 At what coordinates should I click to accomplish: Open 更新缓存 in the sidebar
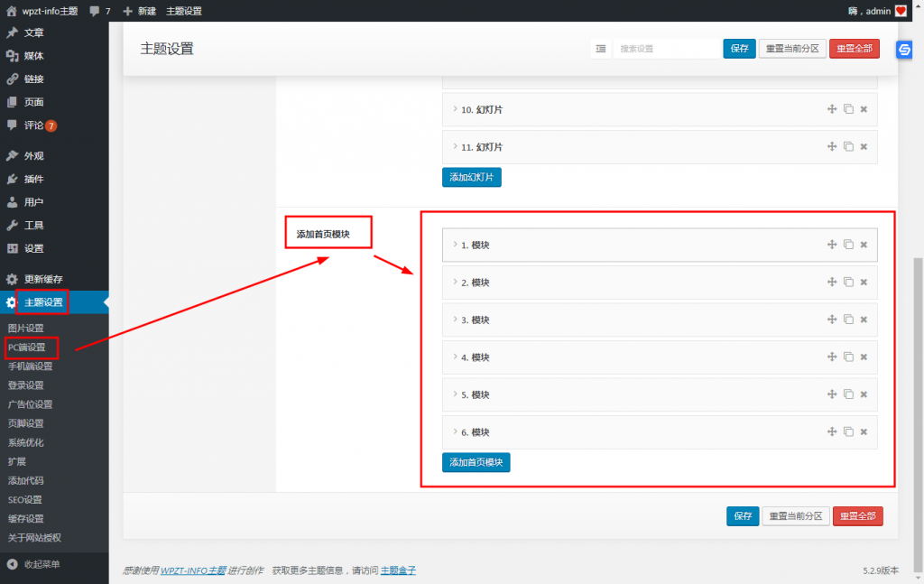pyautogui.click(x=43, y=279)
